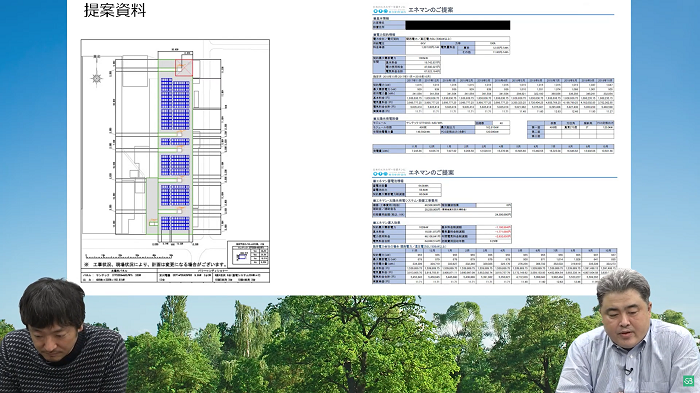
Task: Click the red-outlined crossed box on the plan
Action: [x=183, y=67]
